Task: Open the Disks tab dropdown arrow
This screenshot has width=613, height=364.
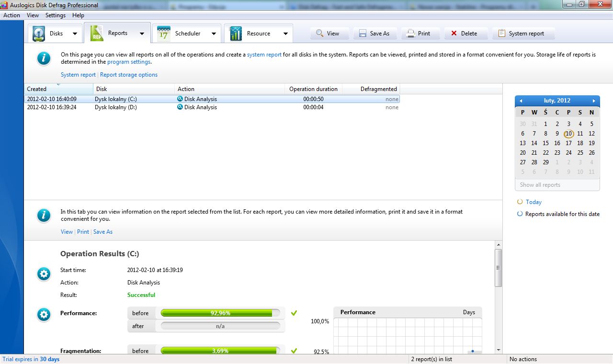Action: pos(75,34)
